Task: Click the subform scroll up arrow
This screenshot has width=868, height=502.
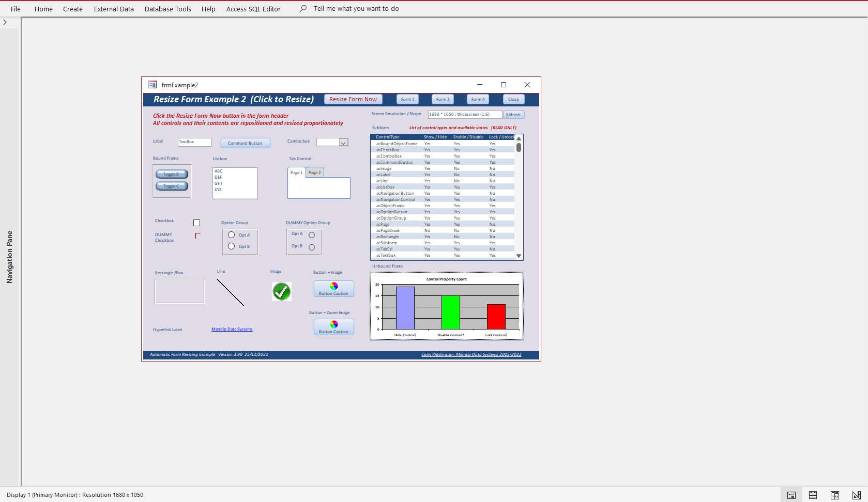Action: tap(519, 138)
